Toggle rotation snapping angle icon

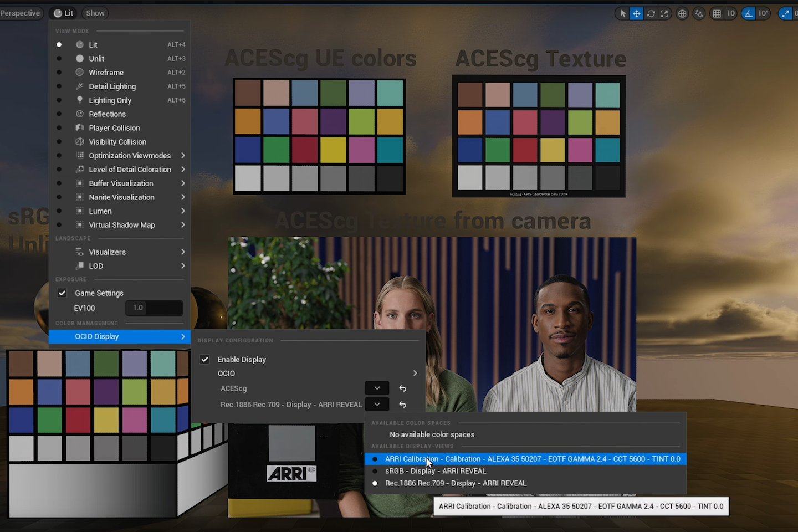tap(749, 13)
